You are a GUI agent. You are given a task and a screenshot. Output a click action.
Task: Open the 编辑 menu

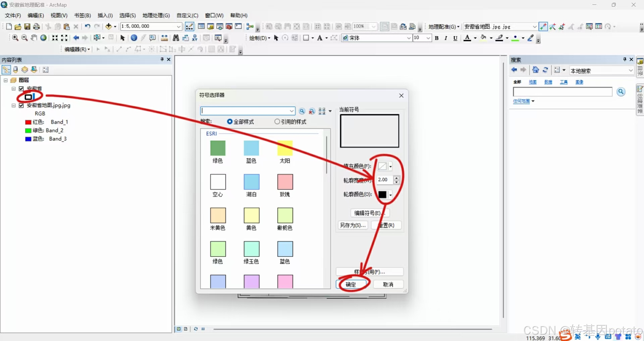click(36, 15)
